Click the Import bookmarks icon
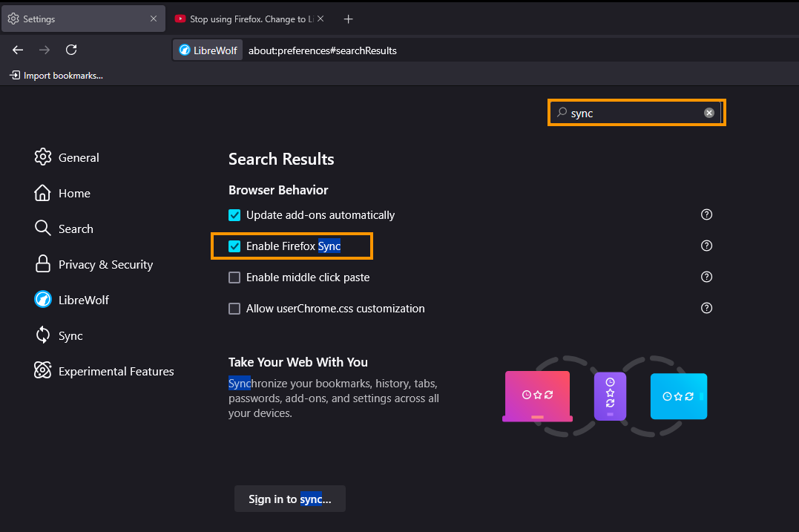Viewport: 799px width, 532px height. pyautogui.click(x=15, y=76)
